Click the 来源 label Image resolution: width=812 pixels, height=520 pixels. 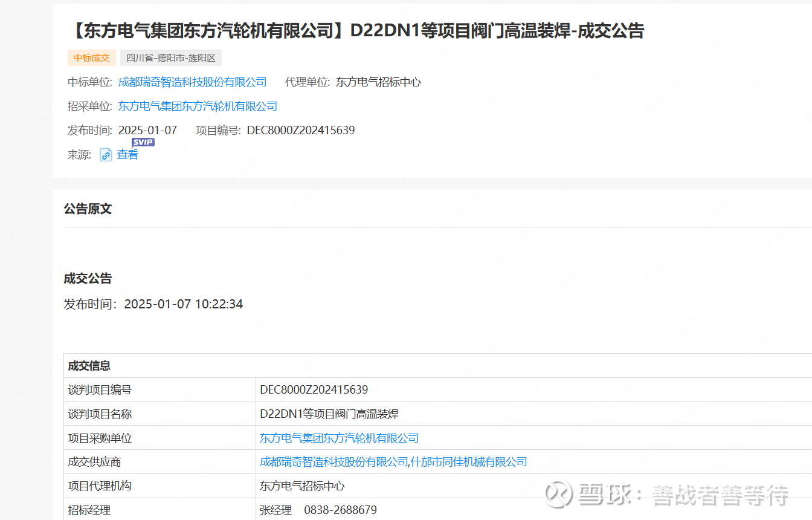click(x=79, y=155)
